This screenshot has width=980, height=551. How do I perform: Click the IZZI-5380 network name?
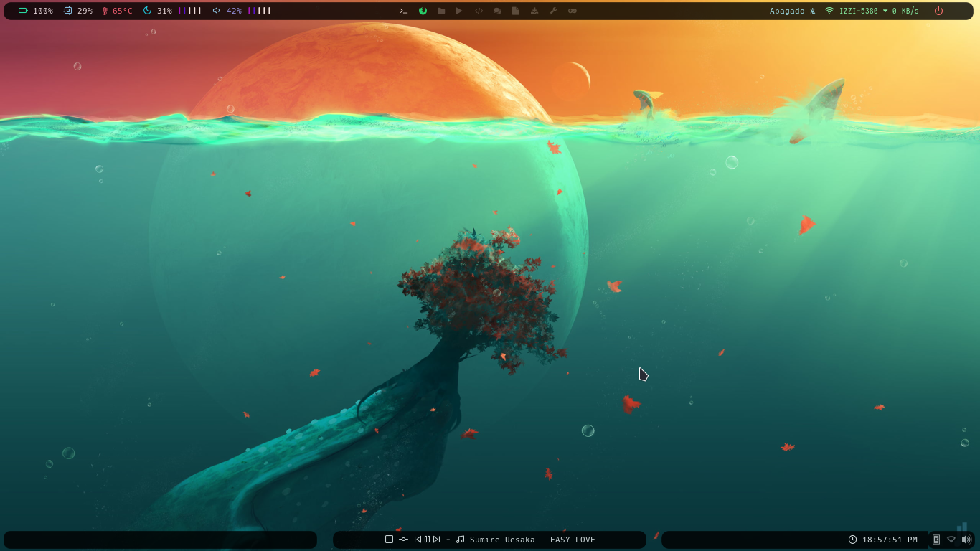click(x=859, y=11)
